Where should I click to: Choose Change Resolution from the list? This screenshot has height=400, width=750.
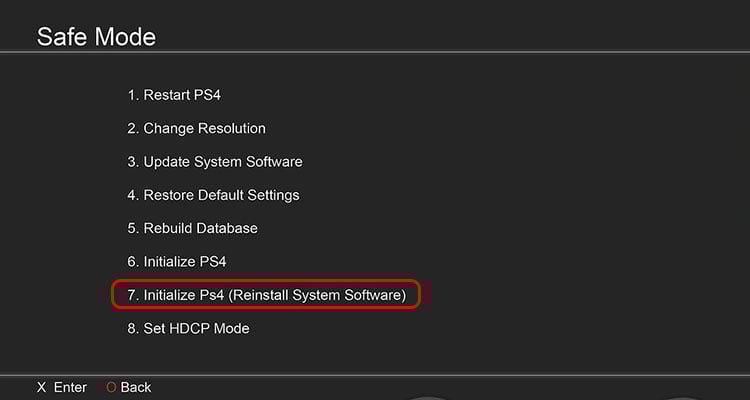196,128
